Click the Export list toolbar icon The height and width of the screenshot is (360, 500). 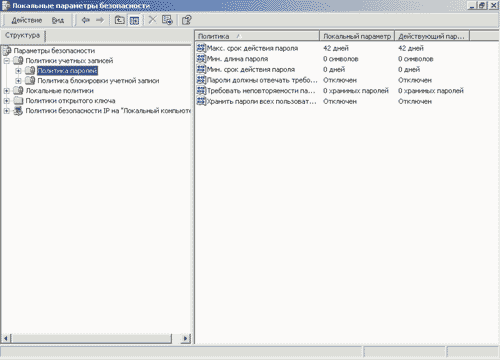coord(167,20)
